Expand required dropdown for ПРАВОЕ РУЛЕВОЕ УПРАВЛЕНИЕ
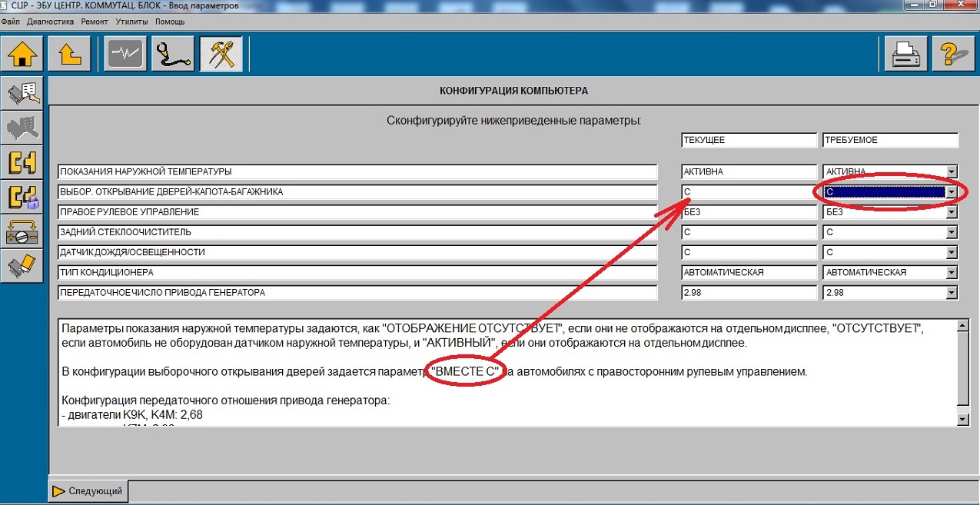 [952, 212]
